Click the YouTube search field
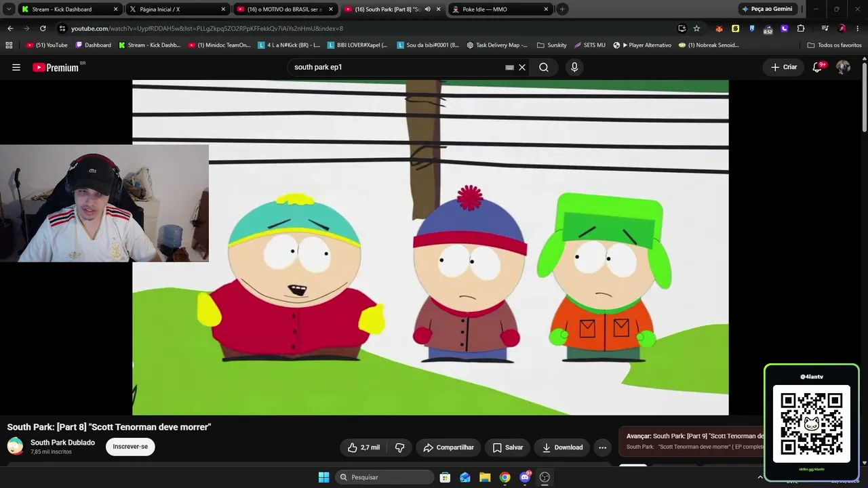 [397, 67]
